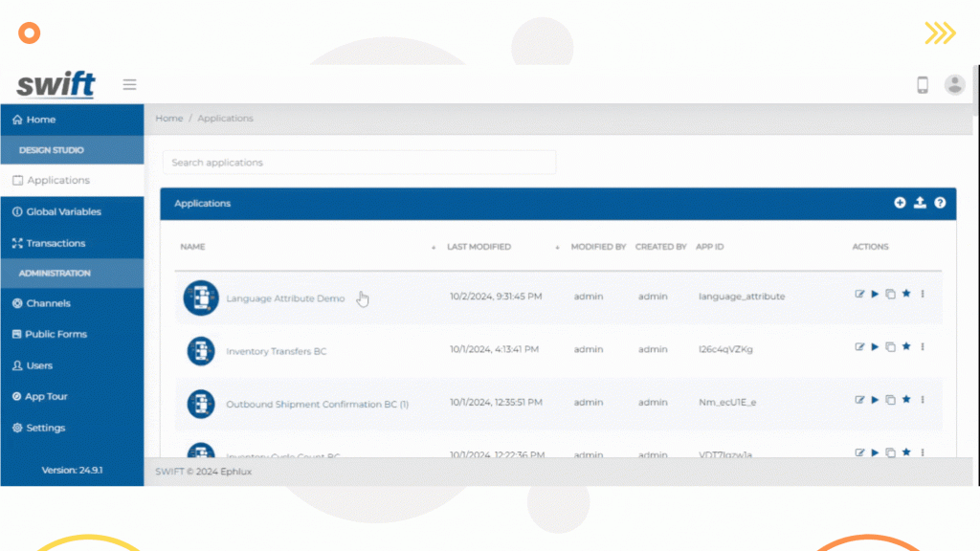Click the 10/2/2024, 9:31:45 PM timestamp
This screenshot has width=980, height=551.
(496, 297)
